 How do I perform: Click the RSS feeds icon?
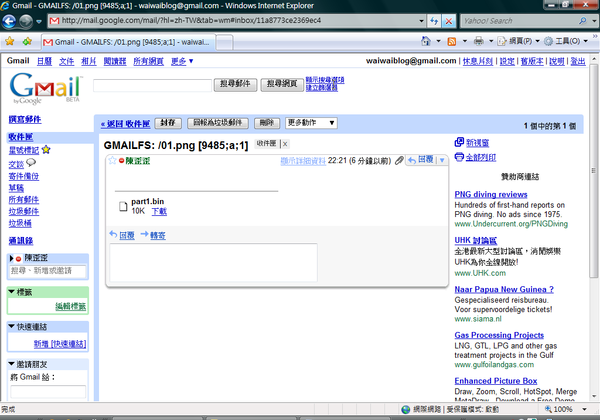click(452, 41)
